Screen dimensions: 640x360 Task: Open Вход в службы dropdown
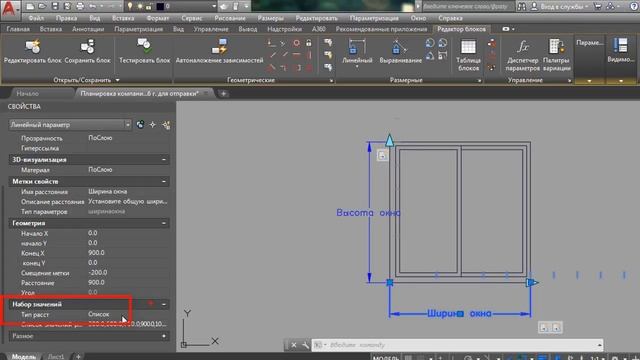(x=564, y=7)
